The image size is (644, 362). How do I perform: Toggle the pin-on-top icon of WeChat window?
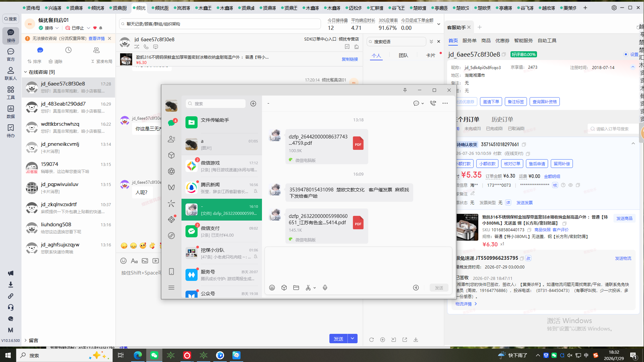405,90
